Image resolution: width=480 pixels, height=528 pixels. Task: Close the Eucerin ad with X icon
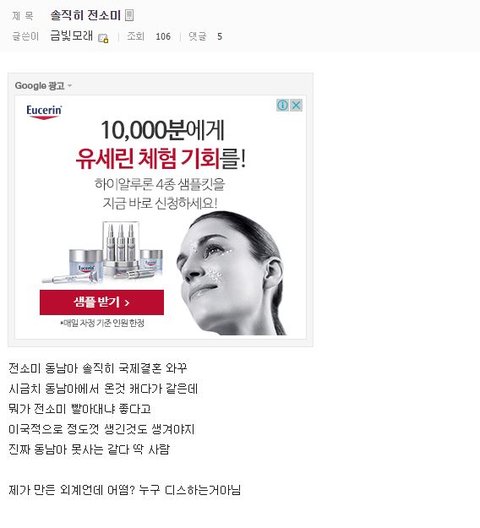coord(296,105)
